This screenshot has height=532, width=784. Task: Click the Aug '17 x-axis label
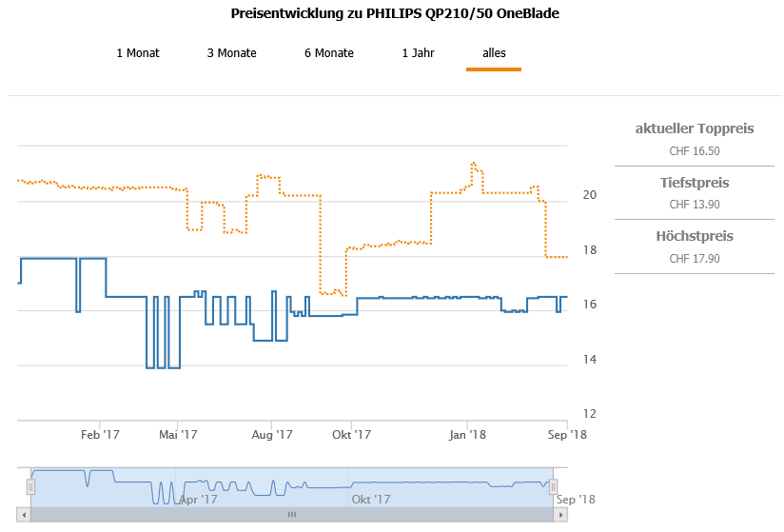[x=272, y=435]
